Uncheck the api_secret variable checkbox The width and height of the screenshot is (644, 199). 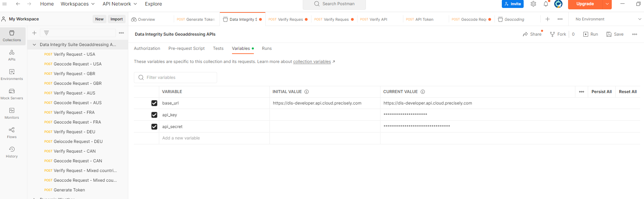(x=154, y=127)
